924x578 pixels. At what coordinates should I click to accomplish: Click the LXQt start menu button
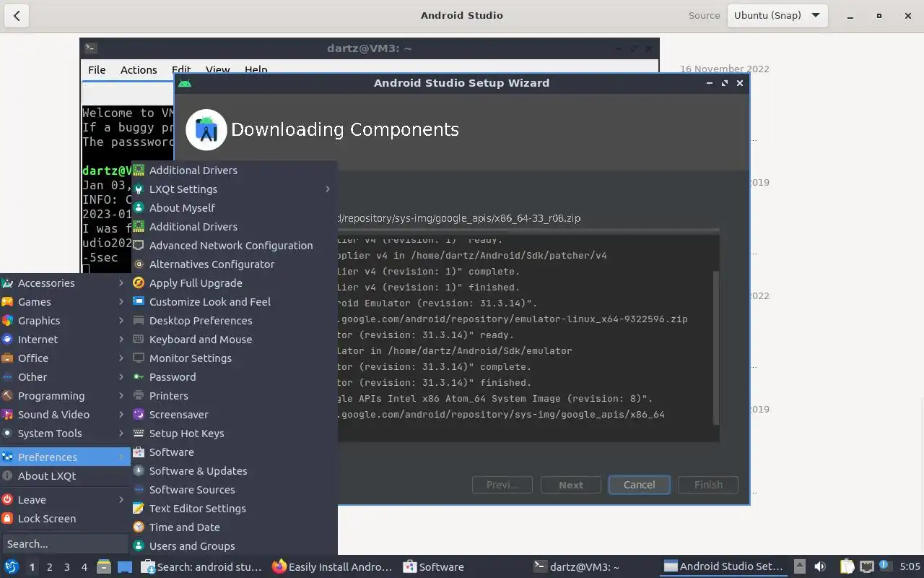(12, 566)
